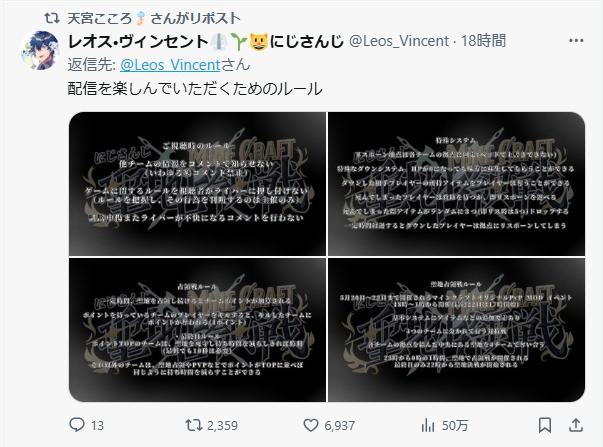Bookmark this post
Viewport: 603px width, 447px height.
[x=545, y=425]
